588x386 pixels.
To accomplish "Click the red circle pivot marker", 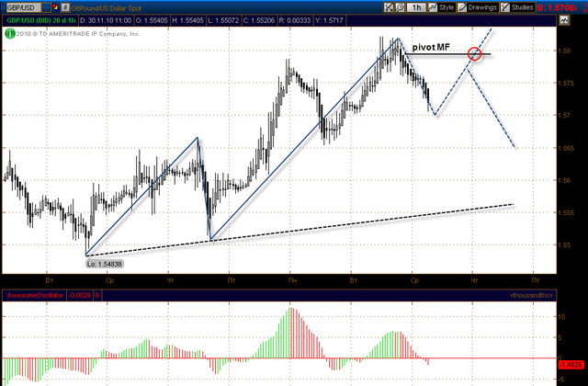I will [x=474, y=54].
